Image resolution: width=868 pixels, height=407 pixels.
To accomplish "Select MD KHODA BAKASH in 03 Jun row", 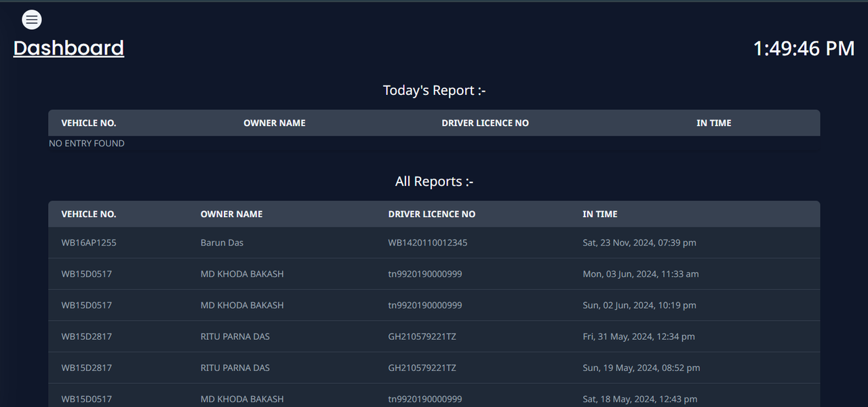I will (x=242, y=274).
